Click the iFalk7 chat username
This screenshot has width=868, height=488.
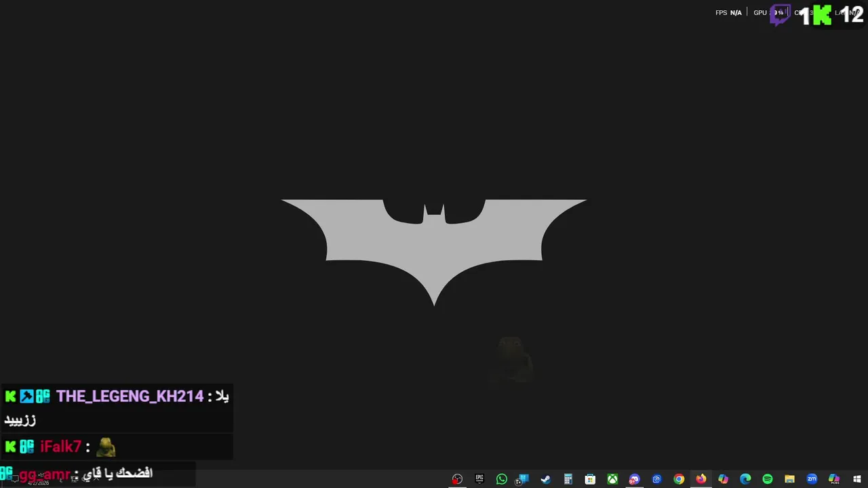click(x=61, y=447)
